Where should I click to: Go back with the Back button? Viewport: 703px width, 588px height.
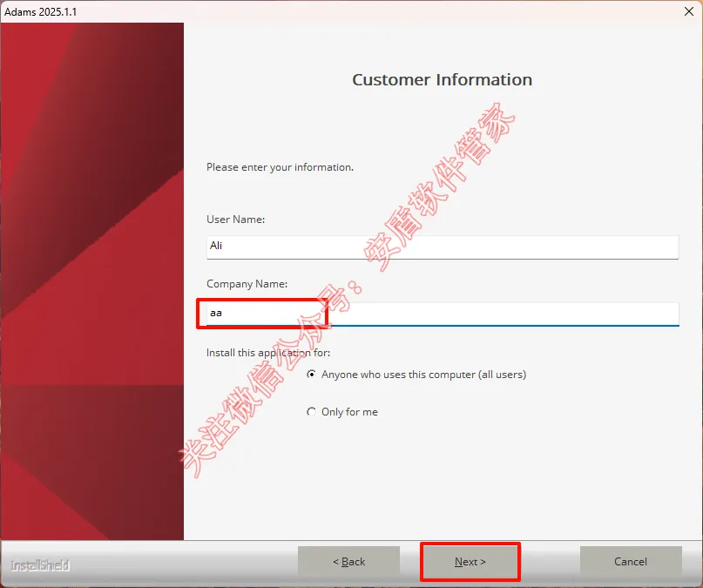348,562
